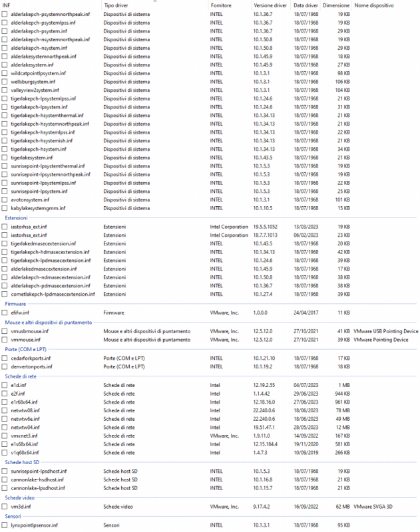Select checkbox for cedarforkports.inf
Image resolution: width=420 pixels, height=532 pixels.
(x=5, y=358)
